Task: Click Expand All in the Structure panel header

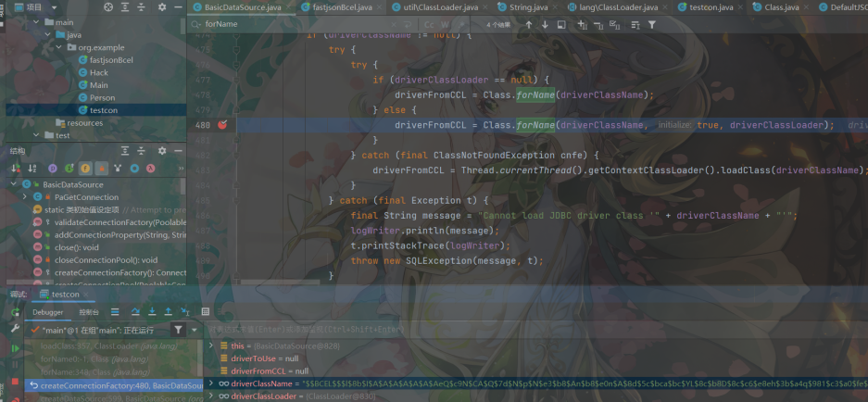Action: [x=126, y=151]
